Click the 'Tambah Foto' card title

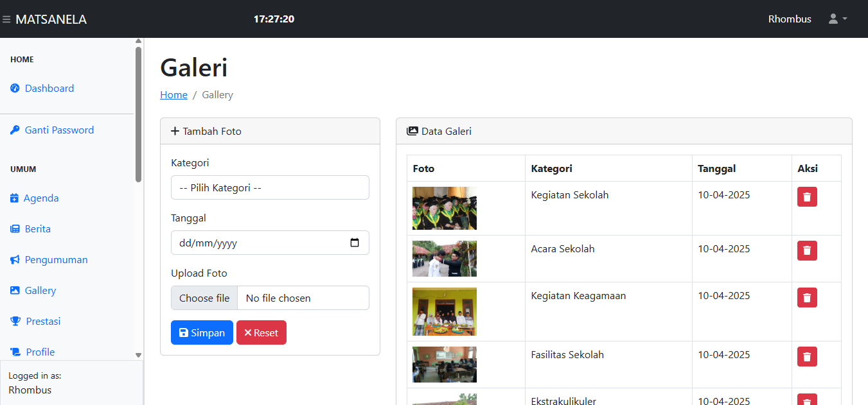(x=212, y=132)
